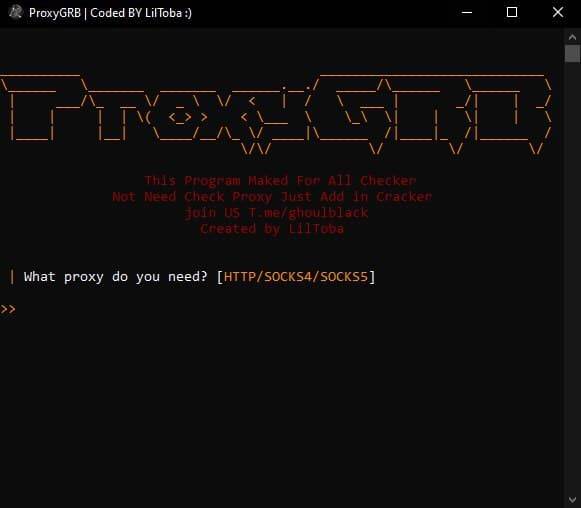Maximize the ProxyGRB console window
Viewport: 581px width, 508px height.
(512, 12)
